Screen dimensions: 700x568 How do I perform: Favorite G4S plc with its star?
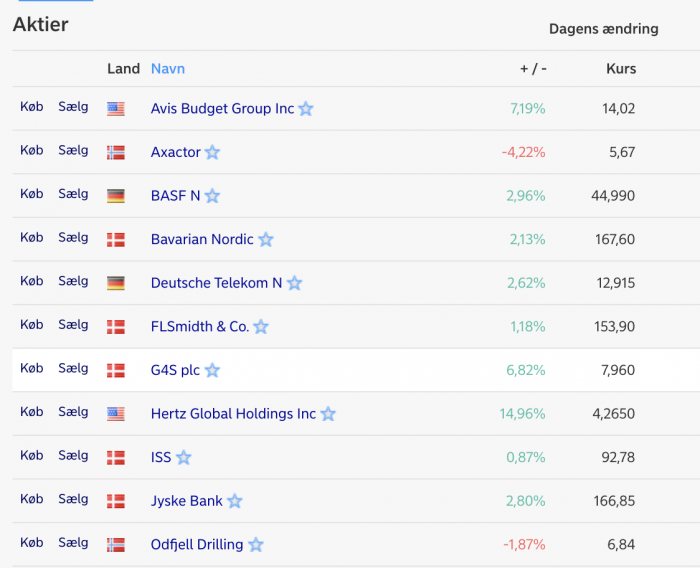click(212, 370)
